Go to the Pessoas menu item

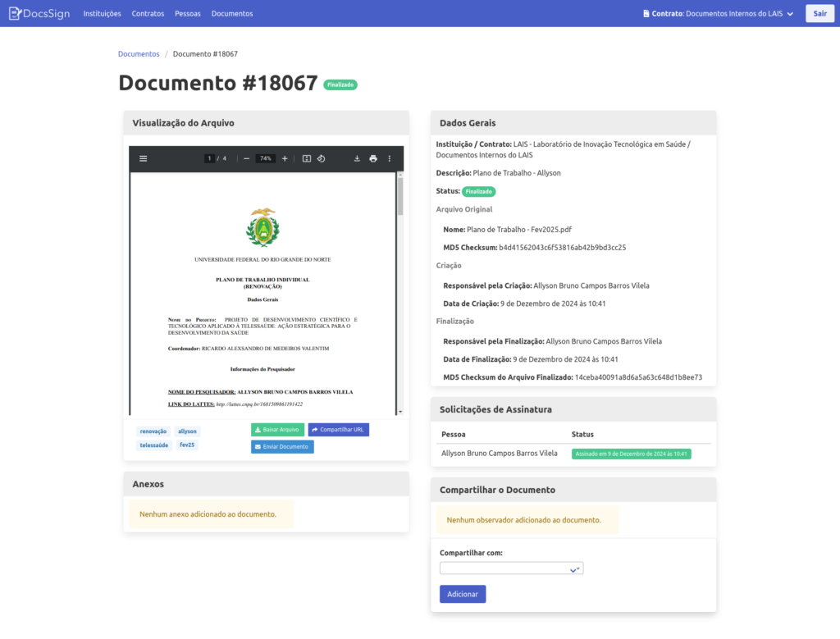tap(187, 13)
